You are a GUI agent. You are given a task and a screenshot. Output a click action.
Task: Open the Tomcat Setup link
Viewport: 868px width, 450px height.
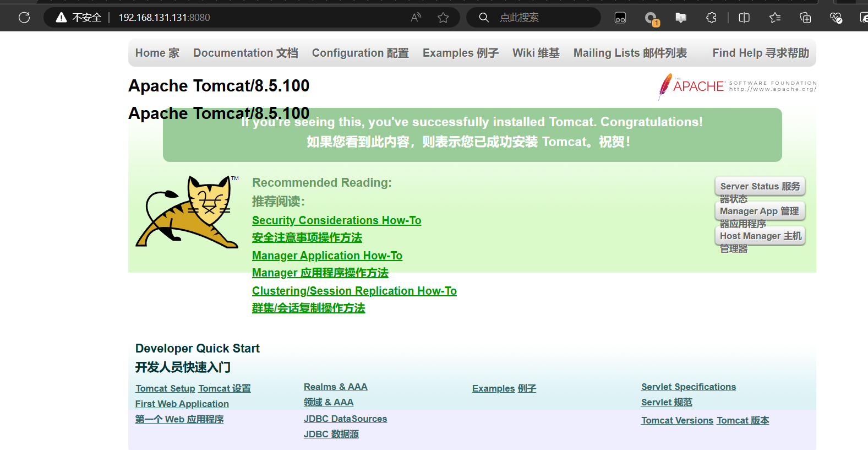click(166, 388)
